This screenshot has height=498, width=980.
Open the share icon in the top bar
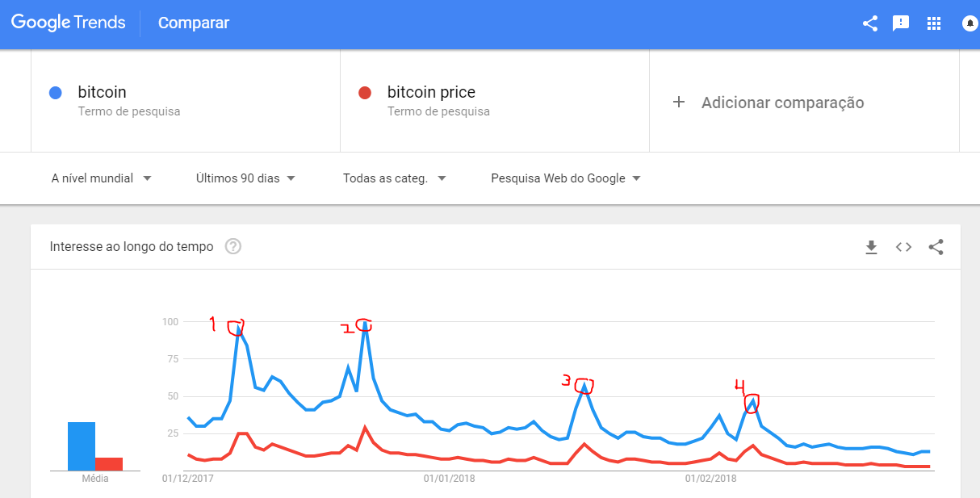pos(869,23)
